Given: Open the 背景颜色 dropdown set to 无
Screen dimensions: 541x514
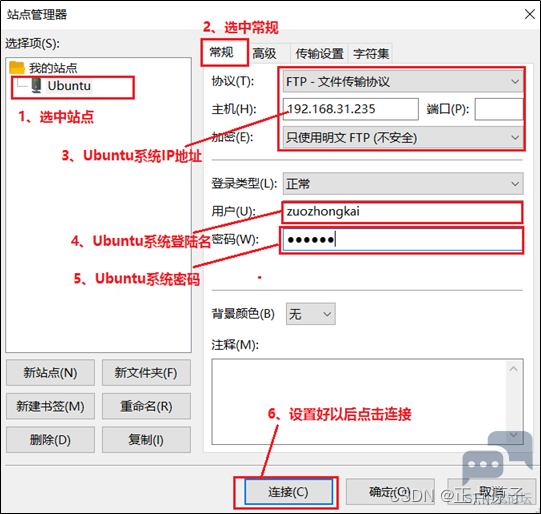Looking at the screenshot, I should coord(311,314).
